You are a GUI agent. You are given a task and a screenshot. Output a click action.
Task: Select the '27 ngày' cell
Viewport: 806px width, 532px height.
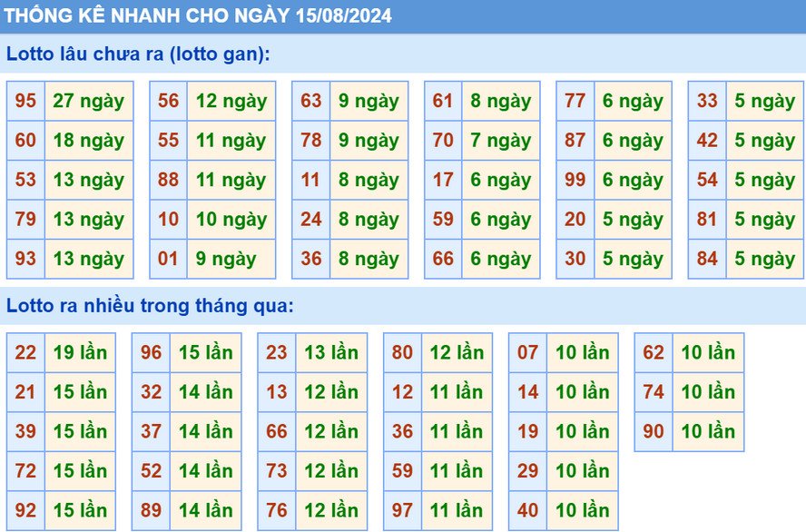89,101
